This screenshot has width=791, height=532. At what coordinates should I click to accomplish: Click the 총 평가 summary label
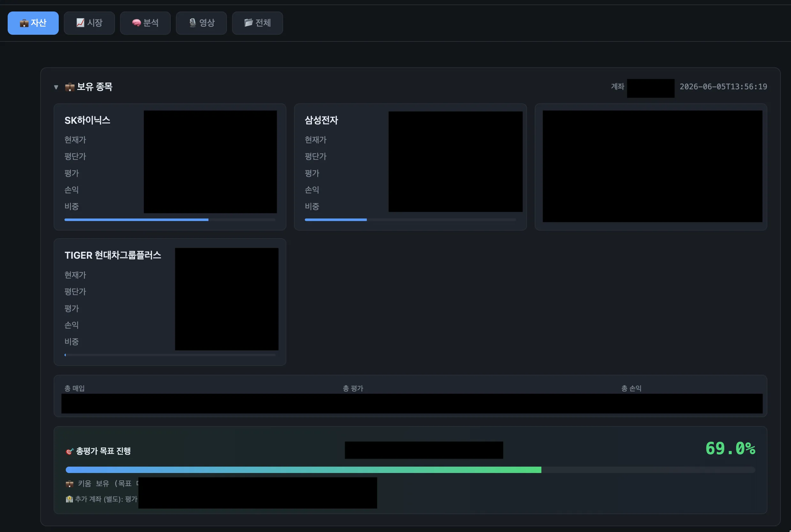[x=353, y=388]
